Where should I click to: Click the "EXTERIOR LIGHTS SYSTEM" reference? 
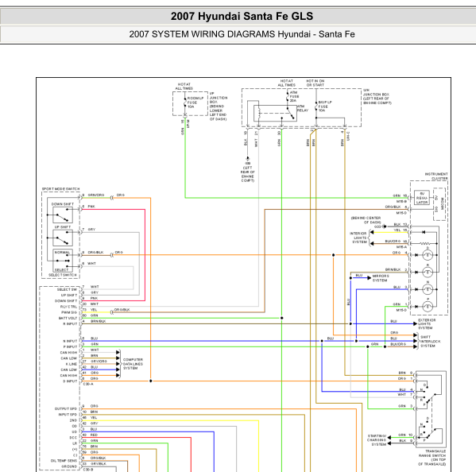pos(427,324)
